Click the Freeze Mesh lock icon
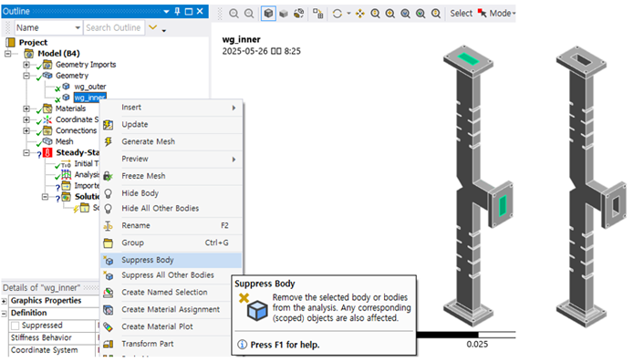The height and width of the screenshot is (362, 644). click(108, 176)
